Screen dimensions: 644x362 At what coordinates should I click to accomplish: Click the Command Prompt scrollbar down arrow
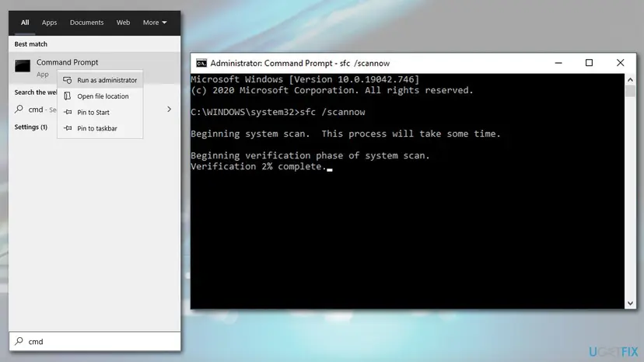click(630, 304)
